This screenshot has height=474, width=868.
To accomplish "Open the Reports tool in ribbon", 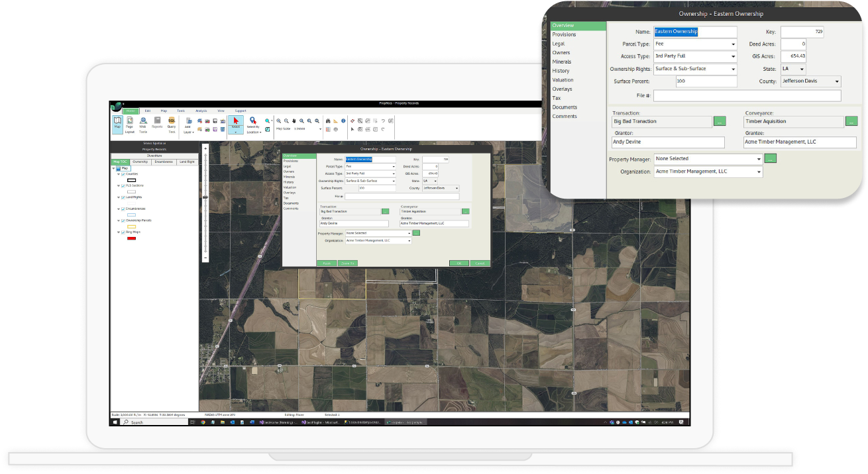I will (x=157, y=122).
